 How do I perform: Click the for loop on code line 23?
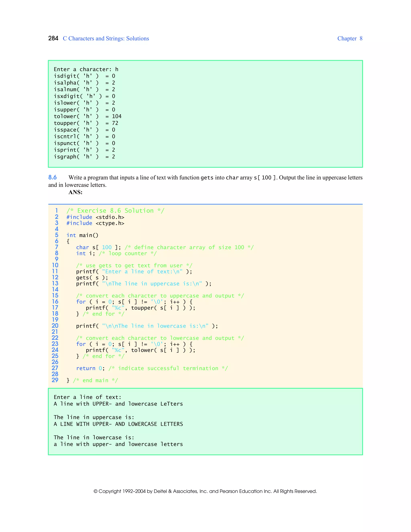[x=134, y=344]
